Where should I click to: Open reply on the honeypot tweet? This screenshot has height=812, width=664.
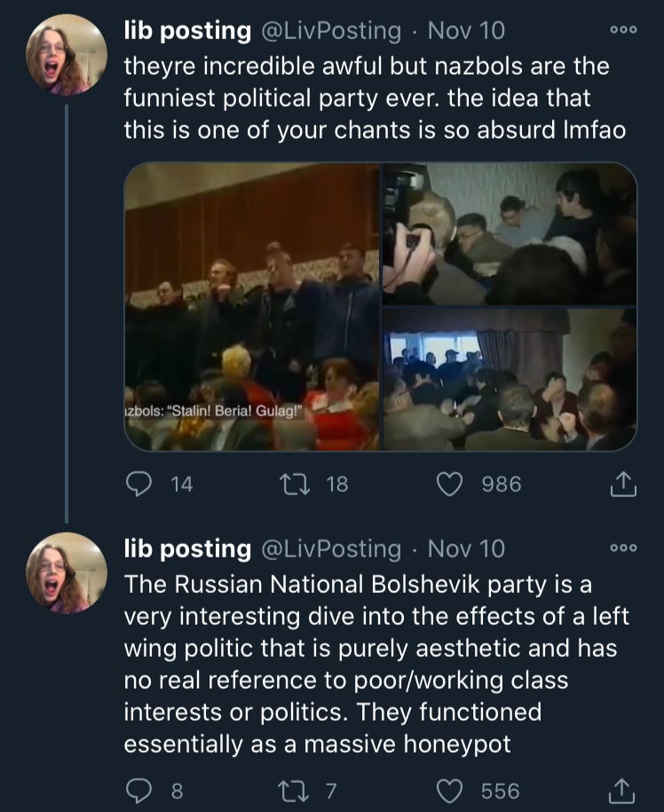(138, 791)
